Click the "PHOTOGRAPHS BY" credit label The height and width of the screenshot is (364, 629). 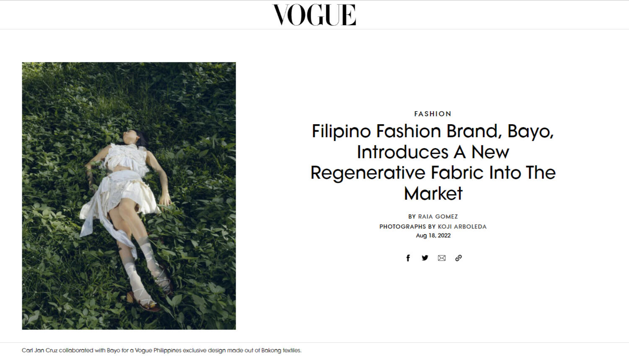point(403,226)
